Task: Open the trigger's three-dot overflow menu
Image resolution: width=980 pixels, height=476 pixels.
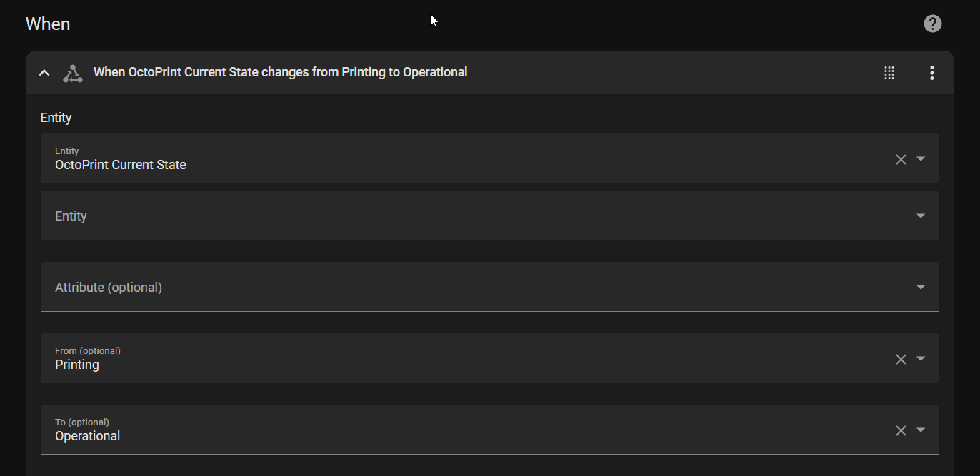Action: [931, 73]
